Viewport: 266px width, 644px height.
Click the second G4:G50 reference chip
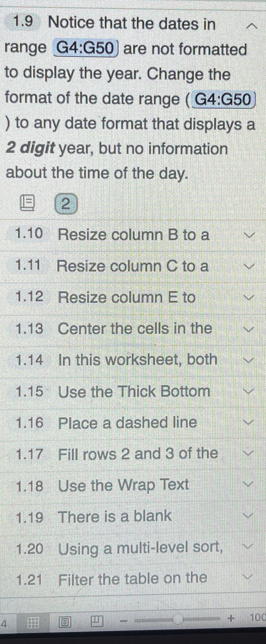point(224,99)
